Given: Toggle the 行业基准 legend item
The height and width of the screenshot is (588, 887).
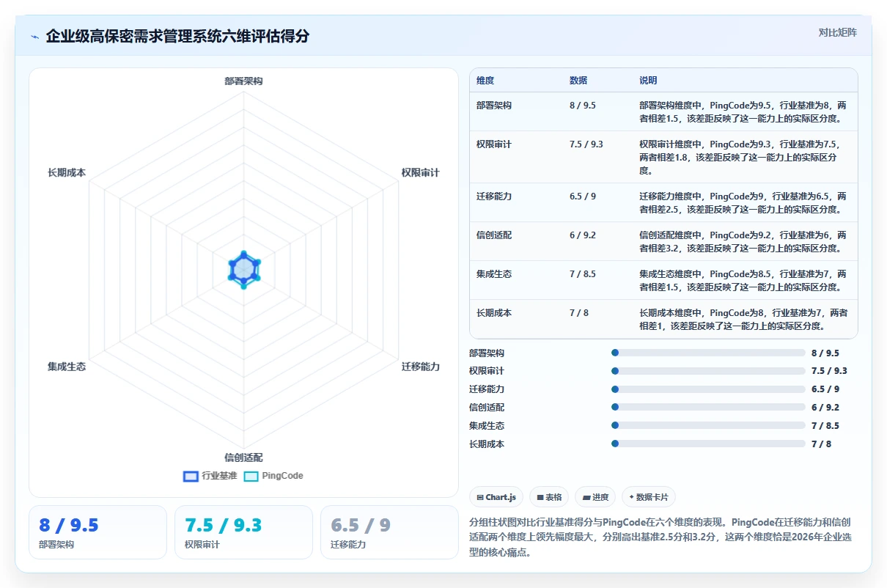Looking at the screenshot, I should tap(210, 476).
